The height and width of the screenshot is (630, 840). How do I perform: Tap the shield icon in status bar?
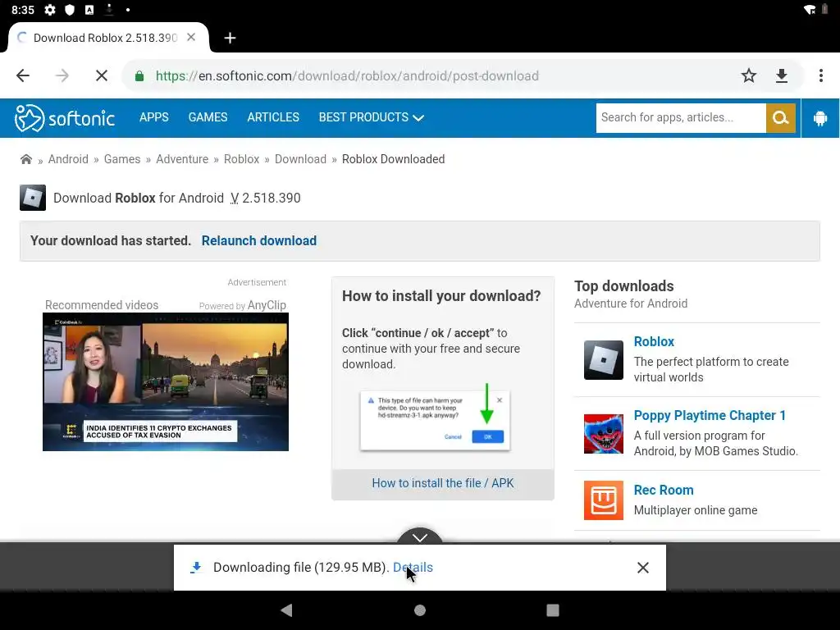point(70,10)
